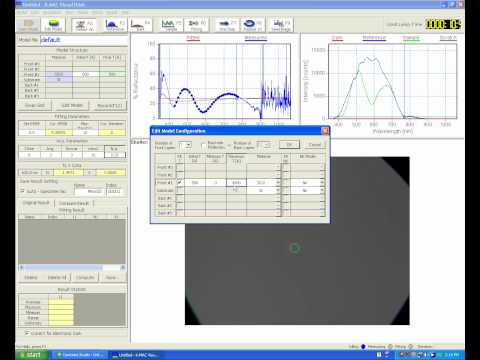
Task: Click the Index field in Save Result Setting
Action: pos(114,191)
